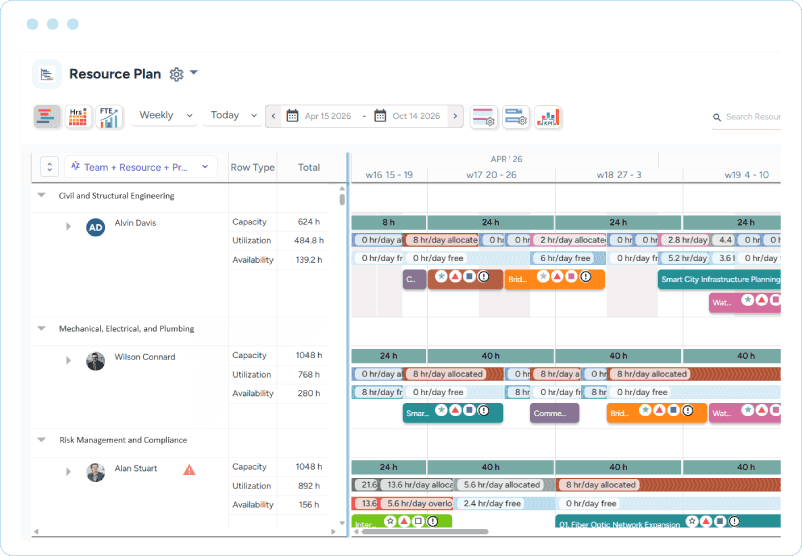Collapse the Mechanical, Electrical, and Plumbing group

42,328
